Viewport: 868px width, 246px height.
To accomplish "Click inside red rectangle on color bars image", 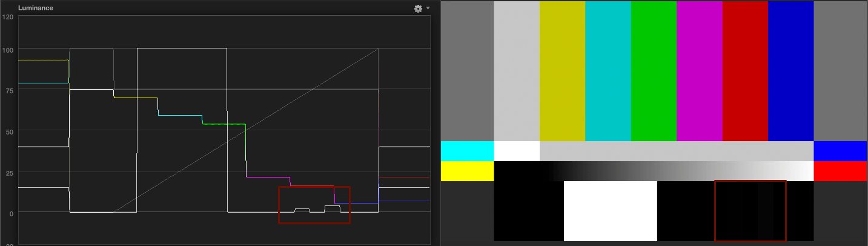I will point(750,210).
